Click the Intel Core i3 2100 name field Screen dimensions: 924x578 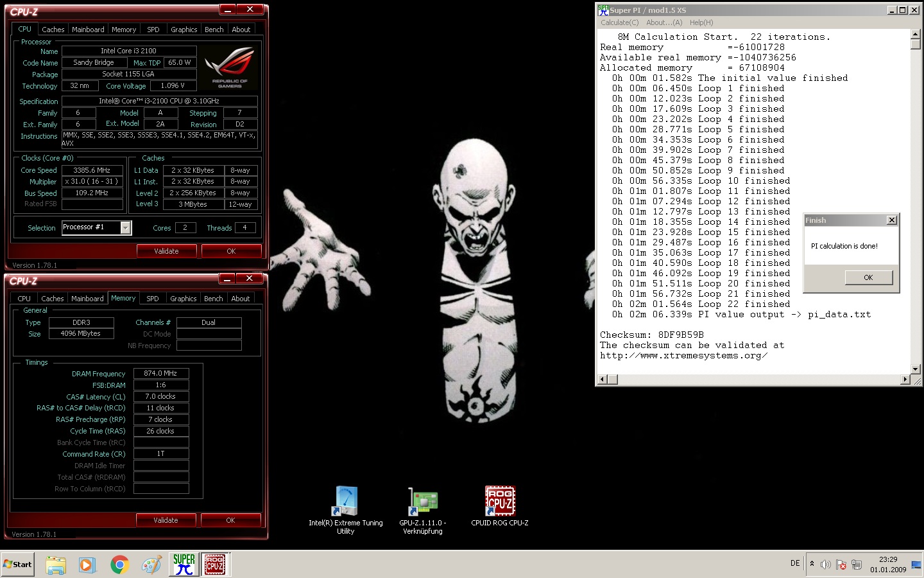128,51
